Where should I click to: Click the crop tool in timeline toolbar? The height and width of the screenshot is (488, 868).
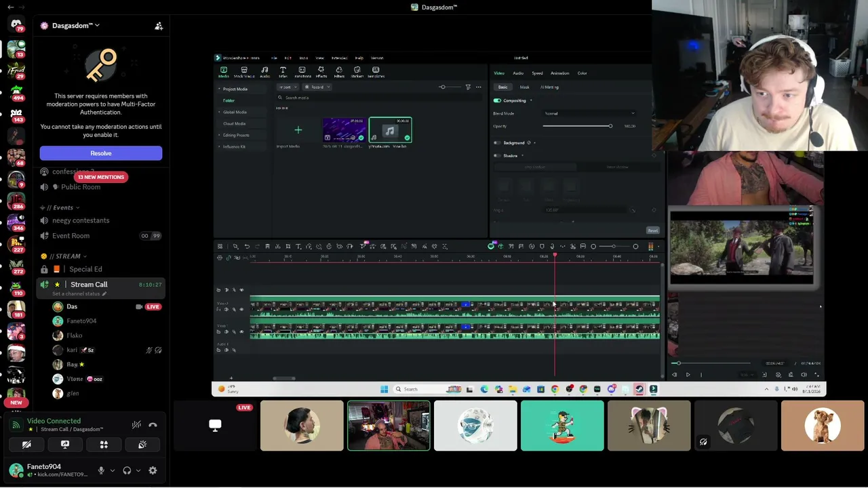tap(288, 246)
